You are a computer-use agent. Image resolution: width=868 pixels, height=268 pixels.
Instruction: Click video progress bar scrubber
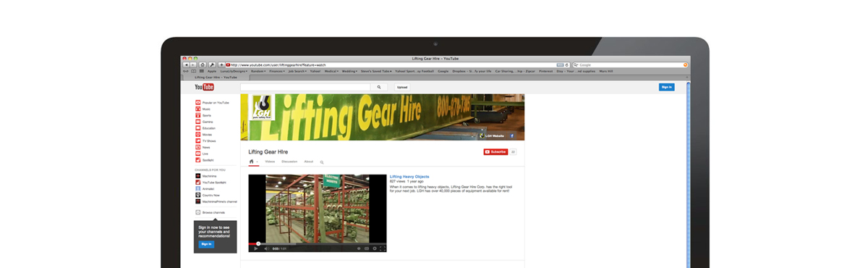[x=258, y=243]
